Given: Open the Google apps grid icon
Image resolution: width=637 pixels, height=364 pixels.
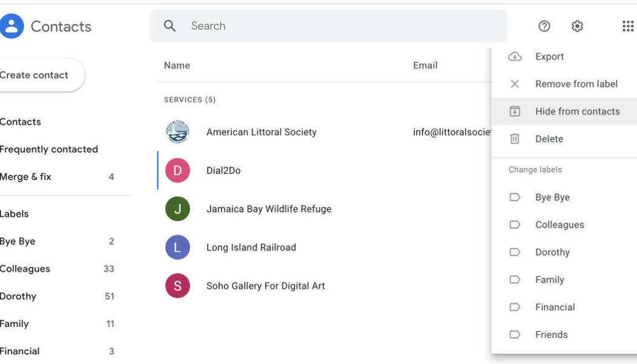Looking at the screenshot, I should [627, 25].
